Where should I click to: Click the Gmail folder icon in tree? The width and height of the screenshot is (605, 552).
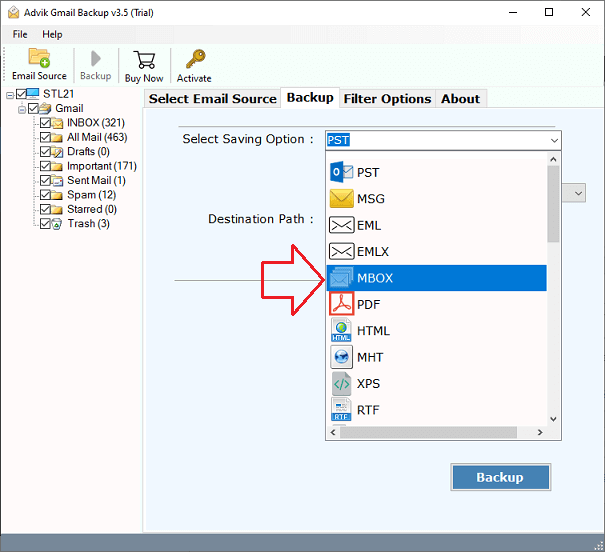[x=45, y=108]
